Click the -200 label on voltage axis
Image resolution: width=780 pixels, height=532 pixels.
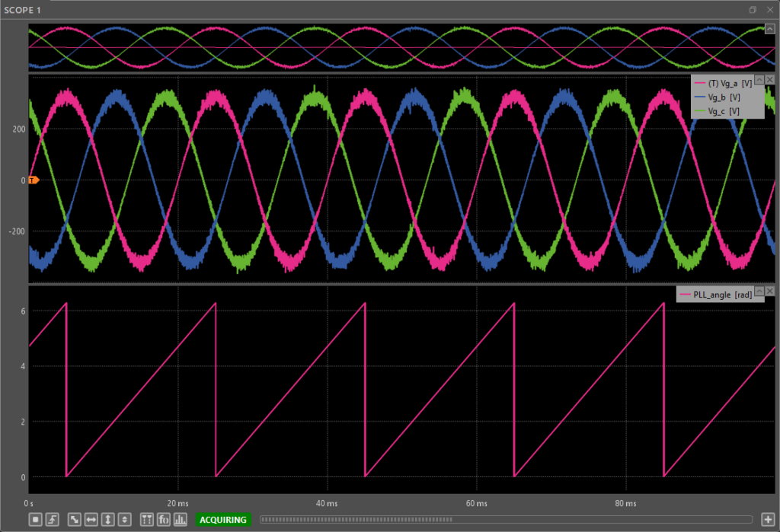(x=18, y=231)
